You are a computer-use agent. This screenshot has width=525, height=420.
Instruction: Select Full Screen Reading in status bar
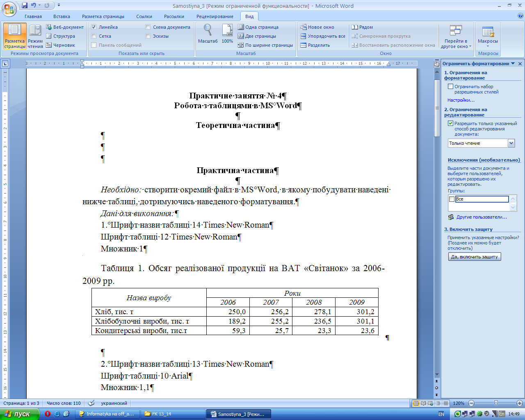[423, 403]
